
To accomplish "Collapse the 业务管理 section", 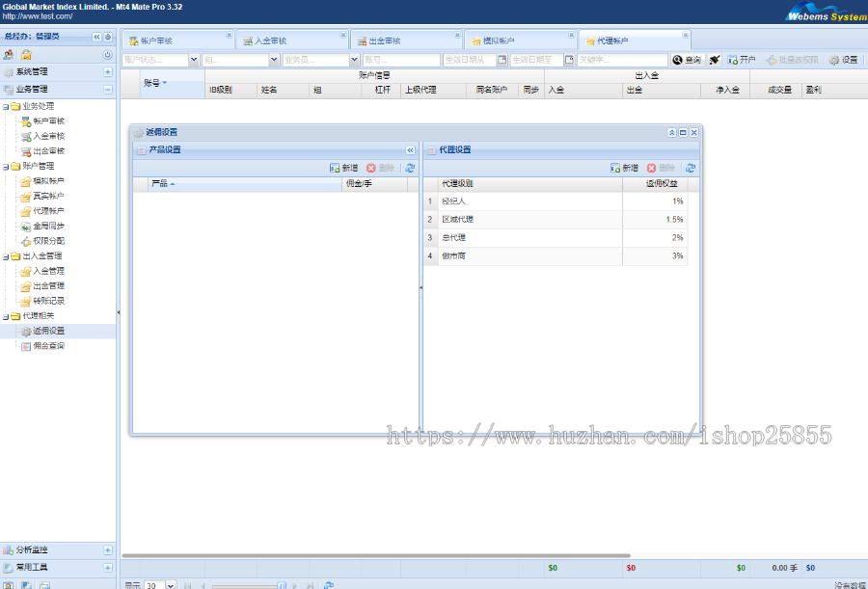I will (x=108, y=89).
